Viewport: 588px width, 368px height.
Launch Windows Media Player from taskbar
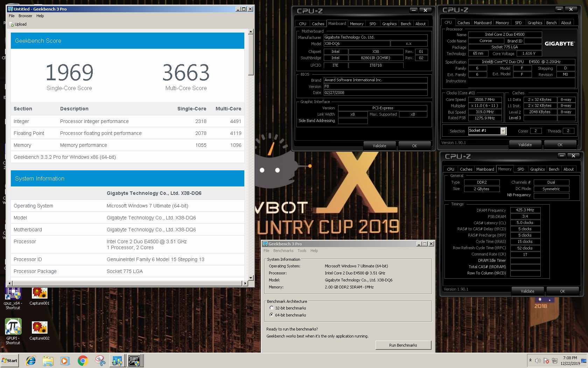click(65, 361)
